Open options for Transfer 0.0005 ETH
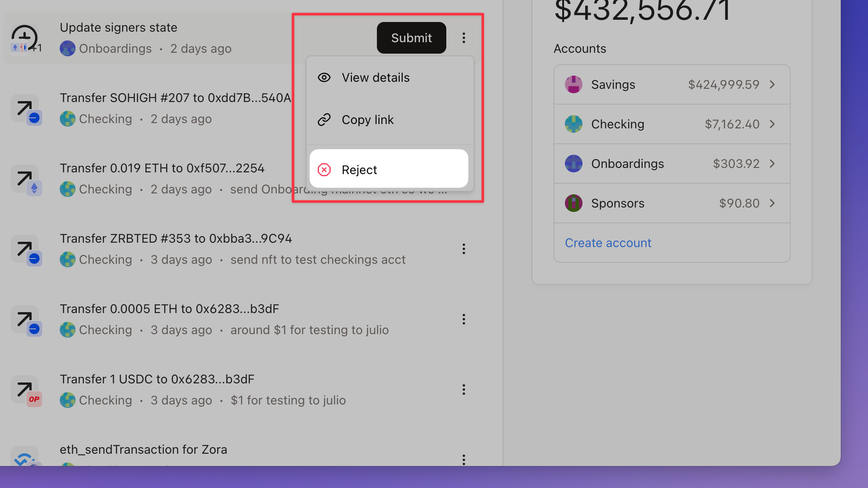The height and width of the screenshot is (488, 868). click(x=463, y=319)
